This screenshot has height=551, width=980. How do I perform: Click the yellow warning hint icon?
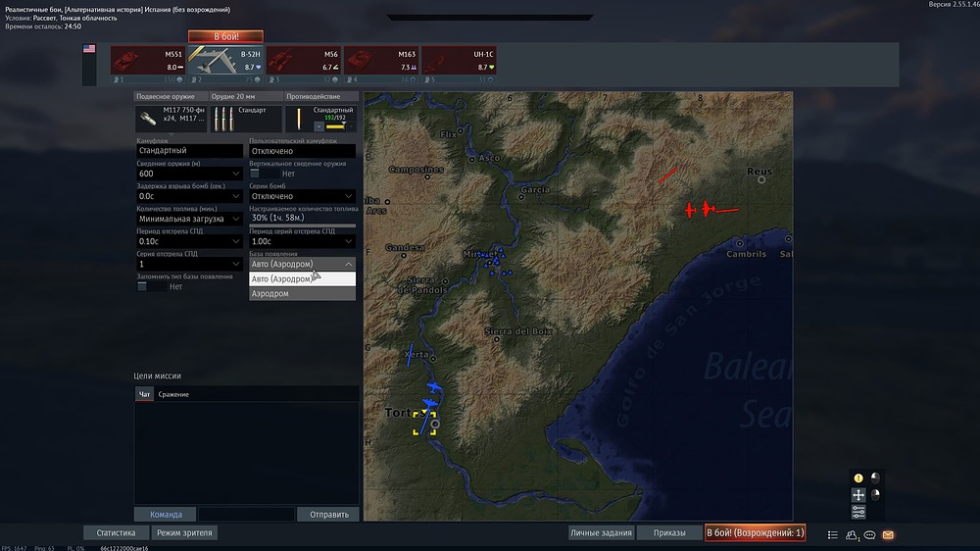click(858, 478)
